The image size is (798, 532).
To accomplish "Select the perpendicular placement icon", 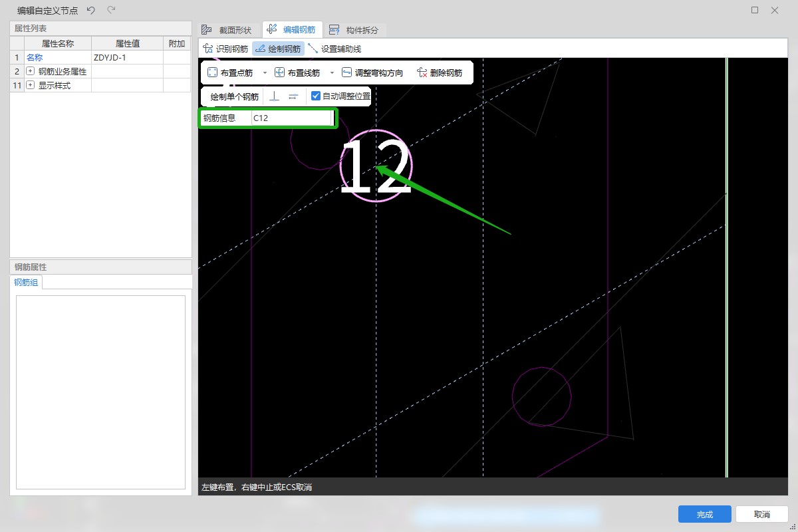I will (x=274, y=96).
